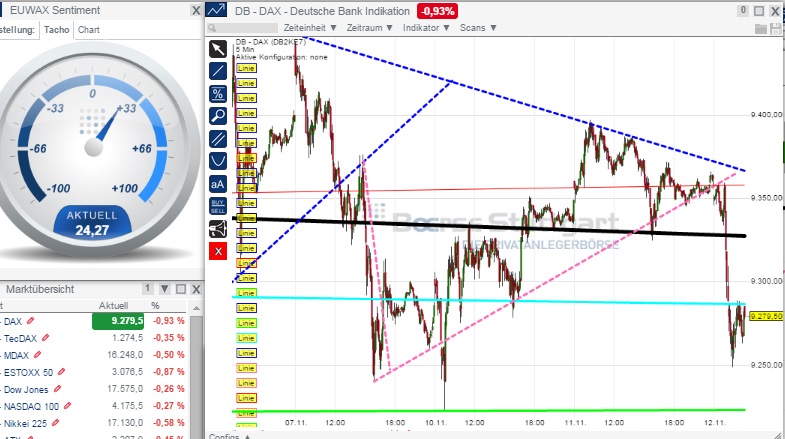This screenshot has width=785, height=439.
Task: Select the single line drawing tool
Action: [218, 71]
